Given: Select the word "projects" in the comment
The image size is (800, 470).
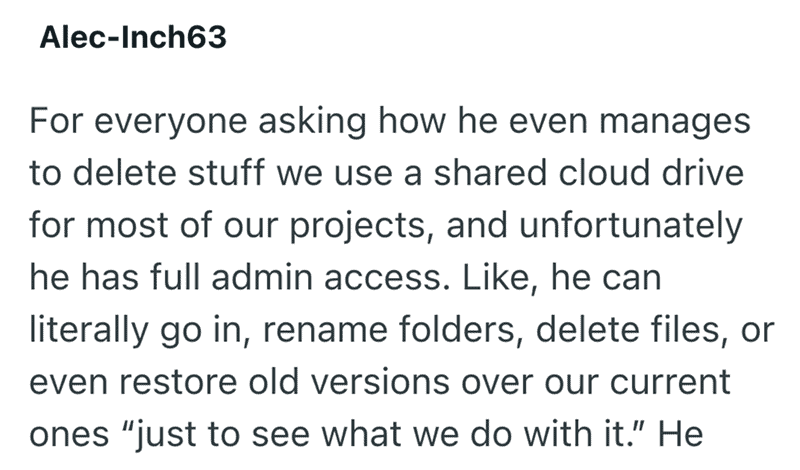Looking at the screenshot, I should 357,227.
